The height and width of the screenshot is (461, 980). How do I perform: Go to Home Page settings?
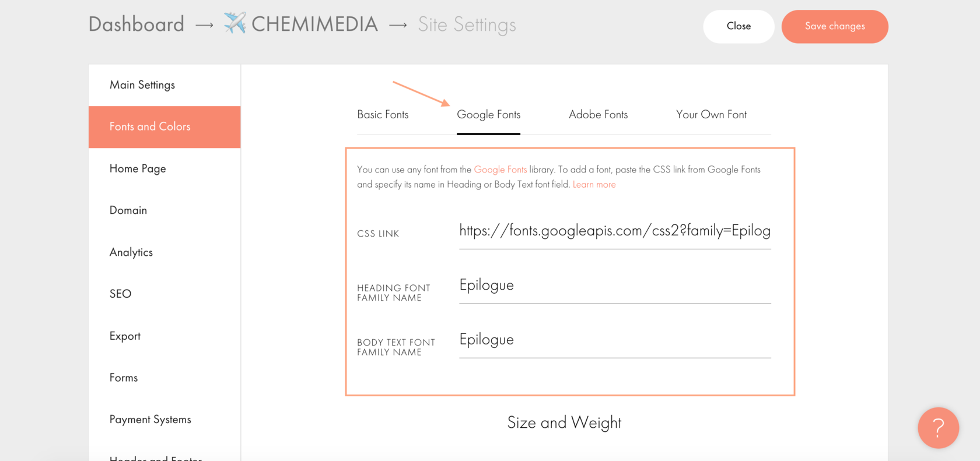tap(138, 168)
